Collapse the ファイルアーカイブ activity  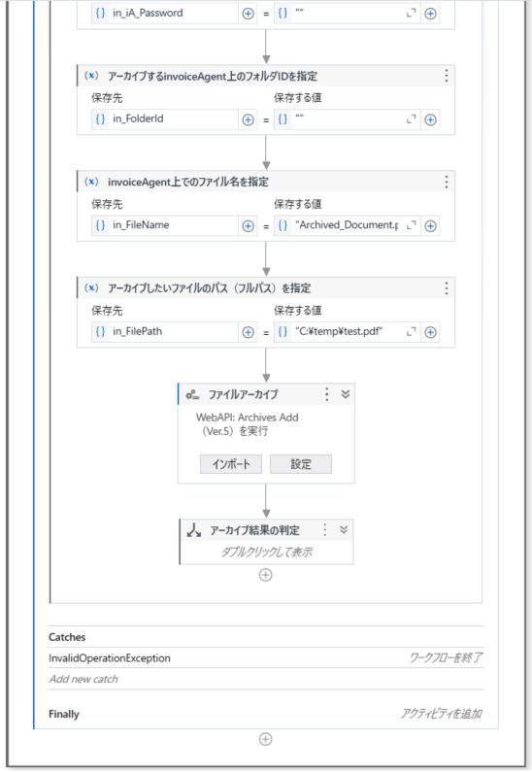tap(346, 394)
